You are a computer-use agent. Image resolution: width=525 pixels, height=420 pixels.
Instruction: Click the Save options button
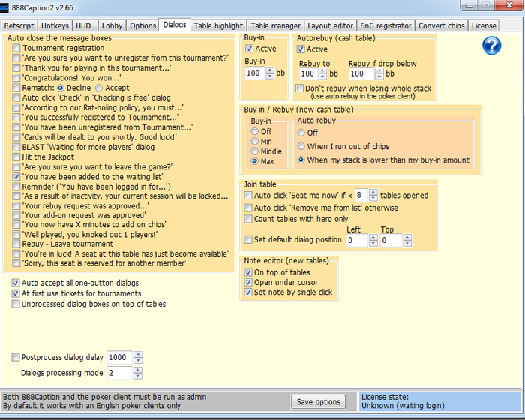click(x=319, y=401)
